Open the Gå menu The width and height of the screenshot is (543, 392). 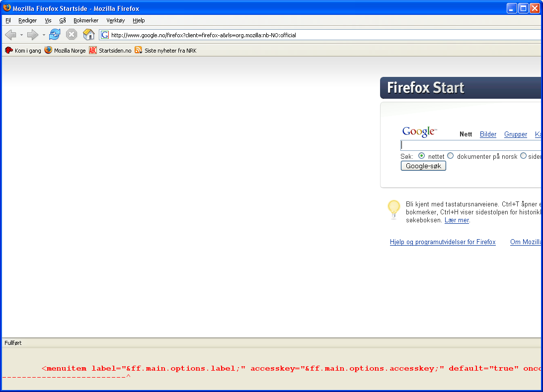(62, 20)
